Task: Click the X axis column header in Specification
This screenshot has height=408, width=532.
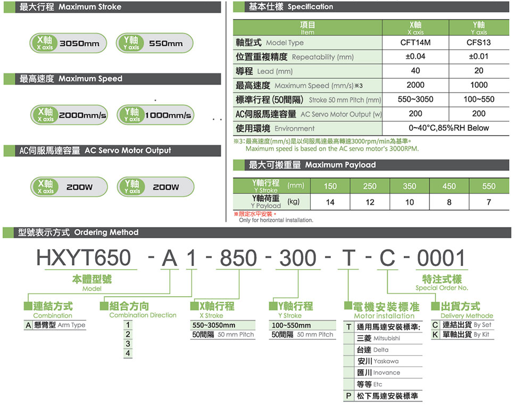Action: point(415,28)
